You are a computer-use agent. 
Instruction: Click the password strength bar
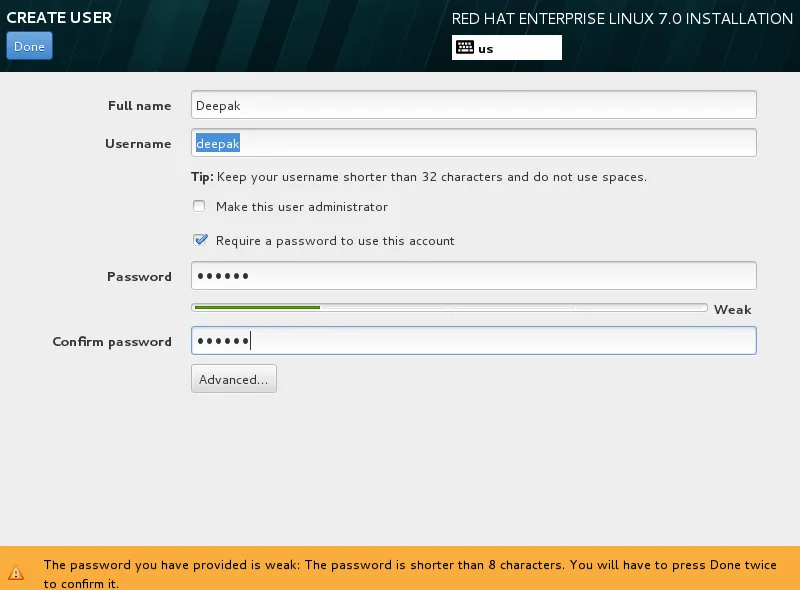(x=449, y=308)
